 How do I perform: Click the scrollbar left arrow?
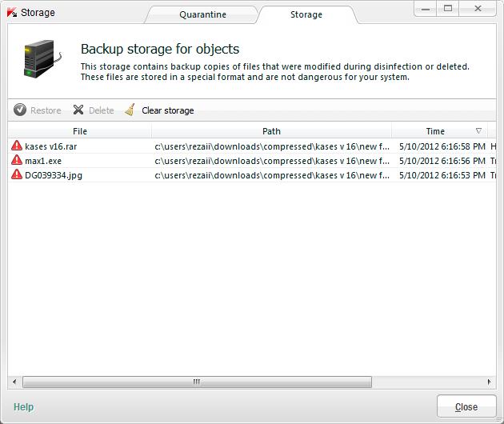tap(14, 382)
